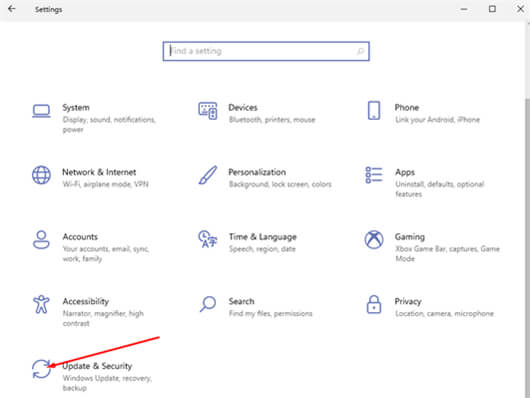
Task: Click 'Your accounts, email, sync, work, family' text
Action: 106,254
